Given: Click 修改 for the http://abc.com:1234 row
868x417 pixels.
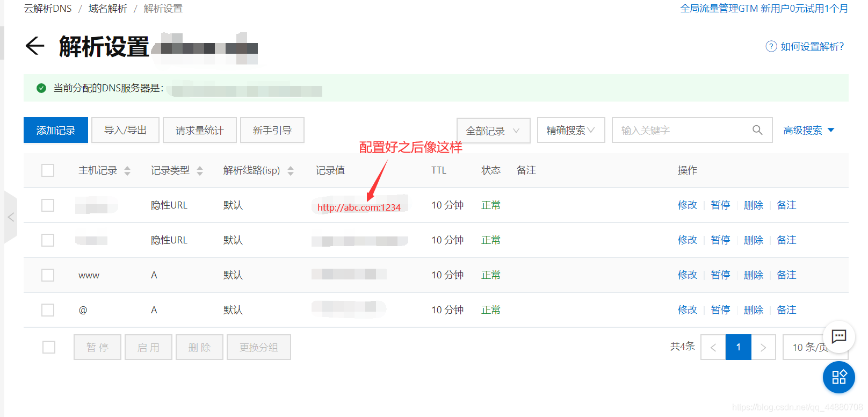Looking at the screenshot, I should [x=688, y=205].
